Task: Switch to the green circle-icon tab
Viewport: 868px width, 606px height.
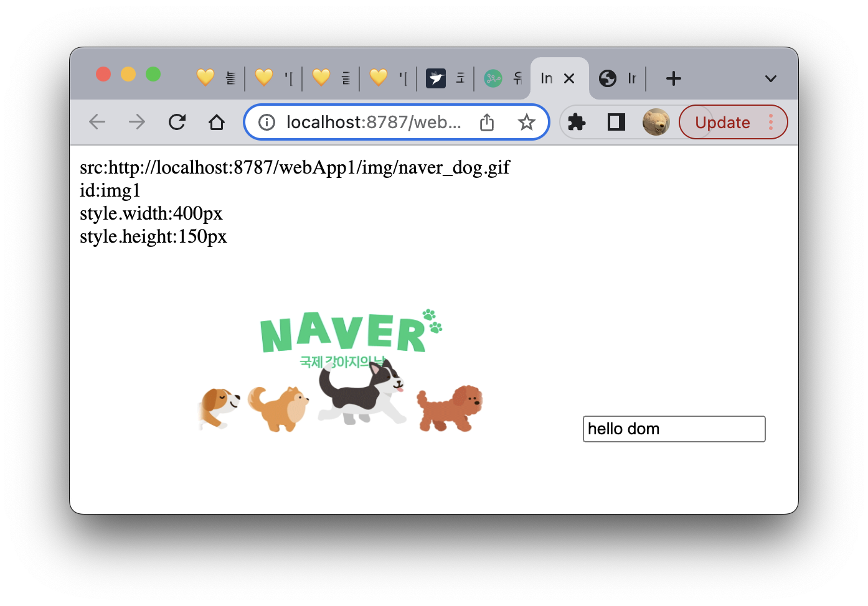Action: coord(502,78)
